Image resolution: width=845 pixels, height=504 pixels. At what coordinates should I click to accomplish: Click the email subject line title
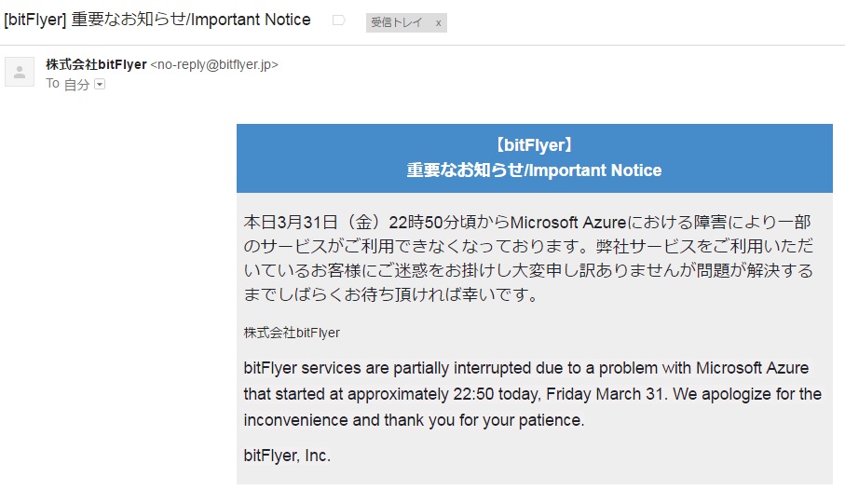[157, 20]
